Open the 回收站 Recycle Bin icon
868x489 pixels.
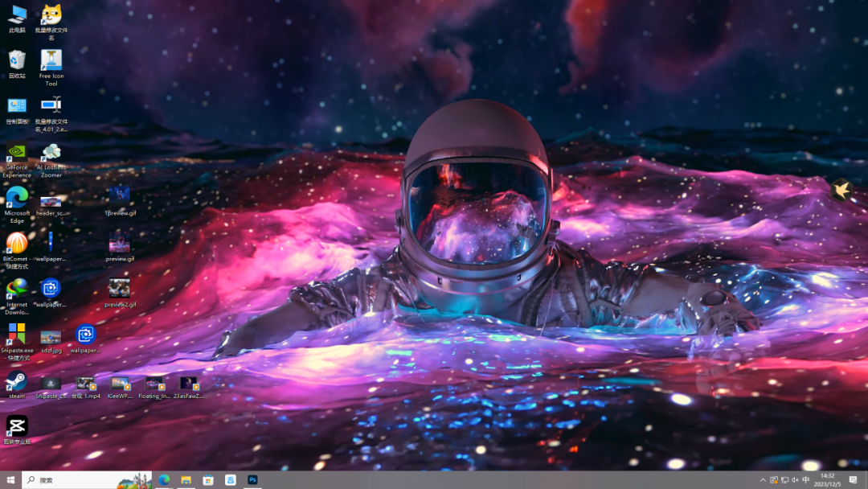pos(17,64)
